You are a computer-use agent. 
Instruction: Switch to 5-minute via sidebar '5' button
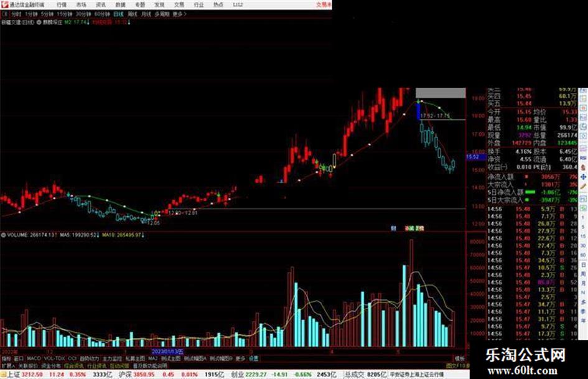(583, 227)
